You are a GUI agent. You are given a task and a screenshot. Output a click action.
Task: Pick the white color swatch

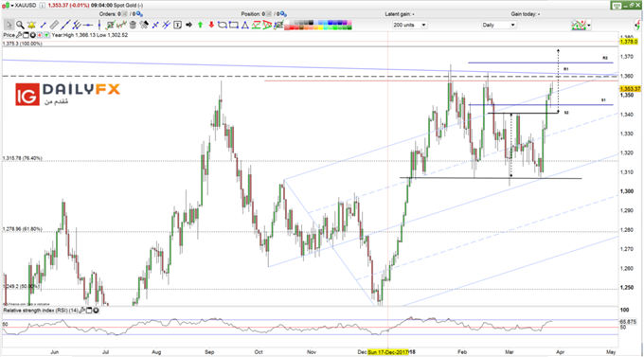pyautogui.click(x=287, y=22)
